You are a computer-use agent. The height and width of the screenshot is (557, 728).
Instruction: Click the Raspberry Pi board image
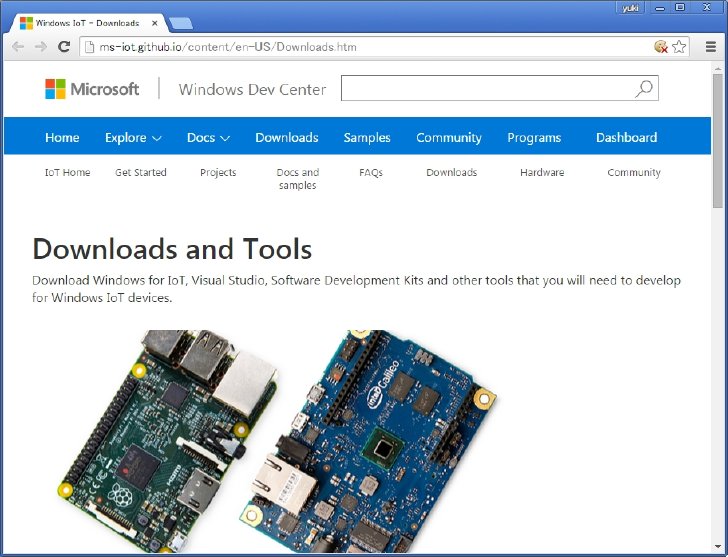coord(168,441)
